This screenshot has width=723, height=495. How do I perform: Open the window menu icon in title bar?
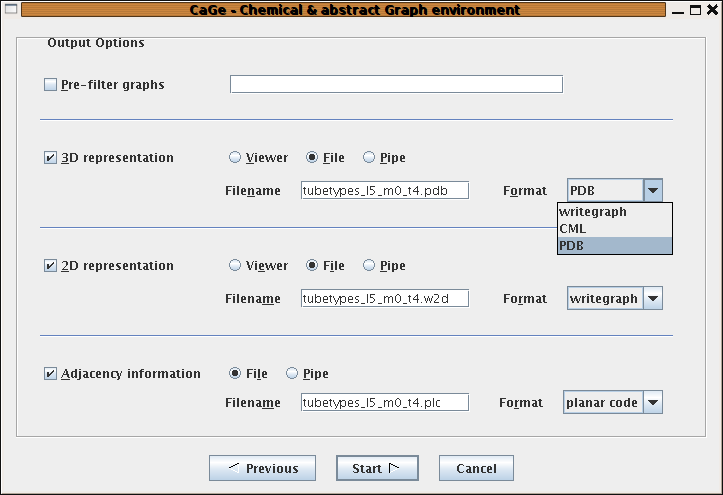click(11, 8)
